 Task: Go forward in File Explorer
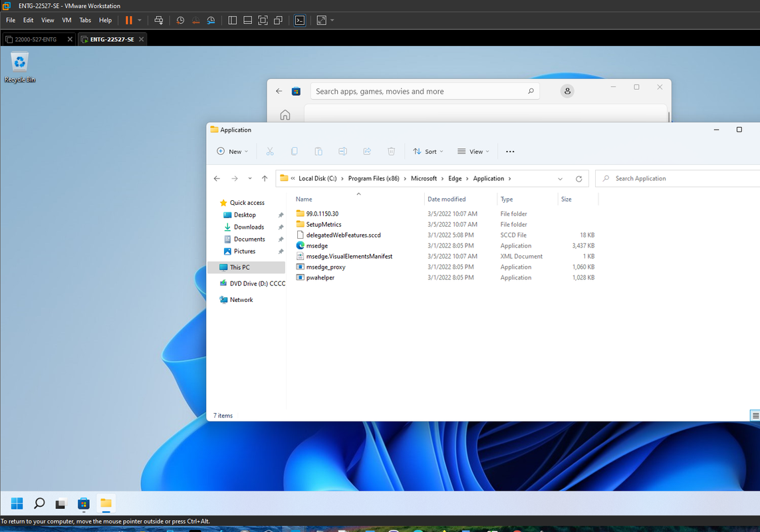click(x=235, y=178)
